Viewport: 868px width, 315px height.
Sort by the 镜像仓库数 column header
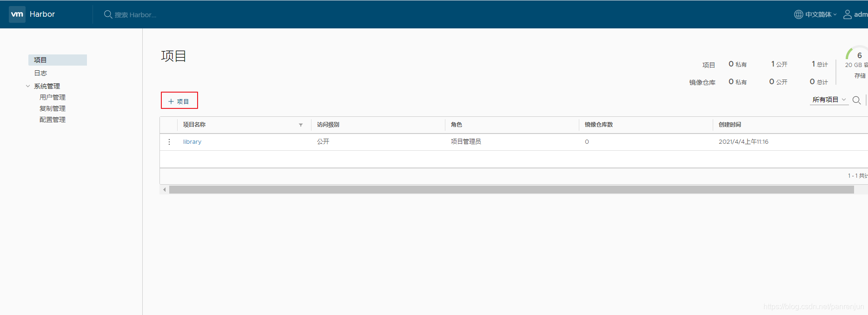599,125
